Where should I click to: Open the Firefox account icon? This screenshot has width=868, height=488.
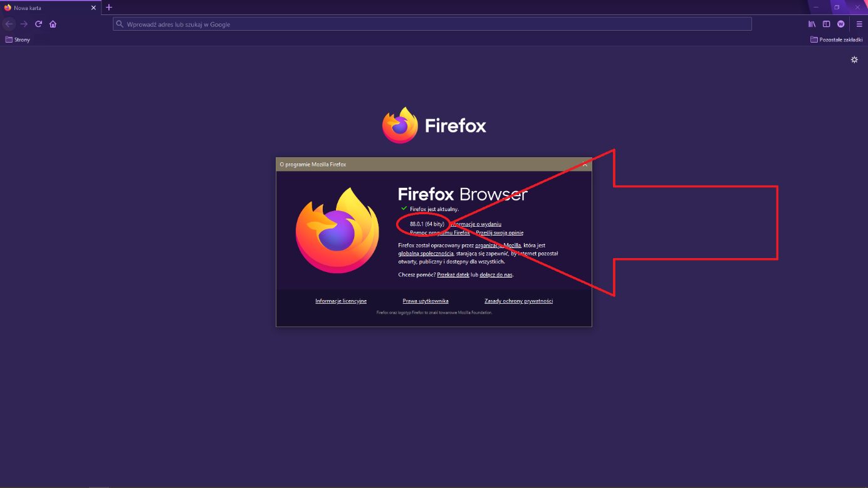coord(841,24)
